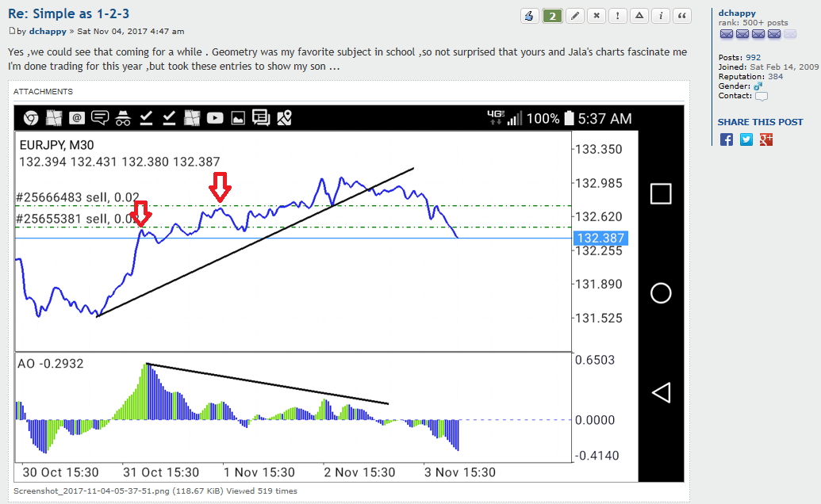Click the Android recent apps square button
Image resolution: width=821 pixels, height=504 pixels.
661,194
